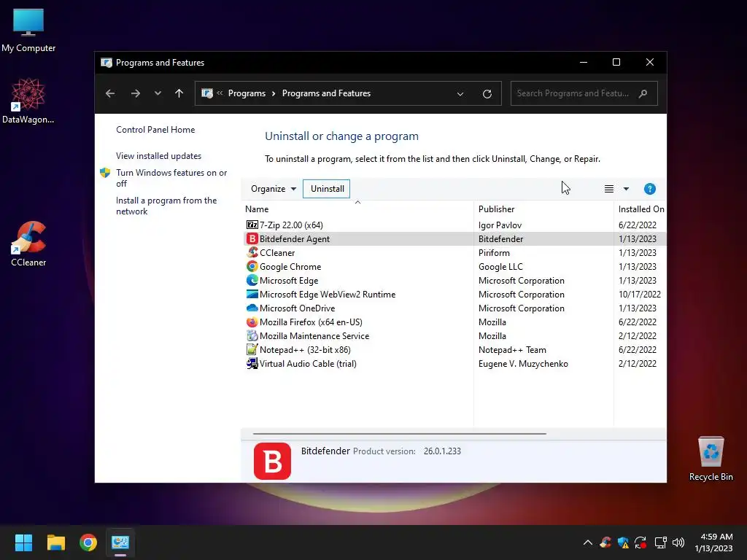Click the CCleaner tray icon
Image resolution: width=747 pixels, height=560 pixels.
(605, 542)
